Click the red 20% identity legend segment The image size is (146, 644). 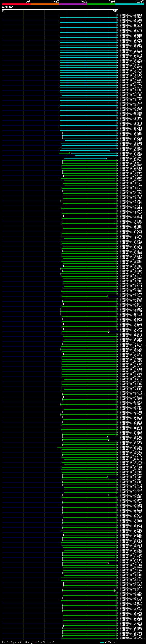click(x=16, y=4)
